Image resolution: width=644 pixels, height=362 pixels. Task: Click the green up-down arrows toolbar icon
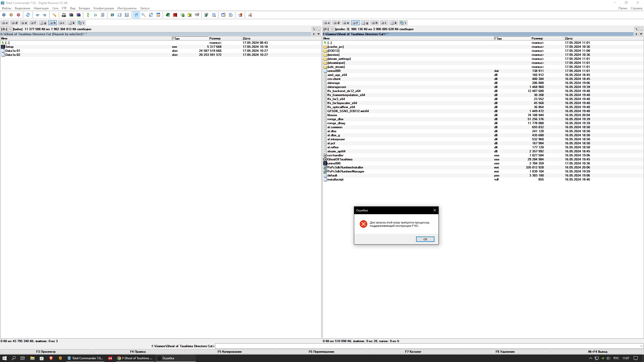click(88, 15)
